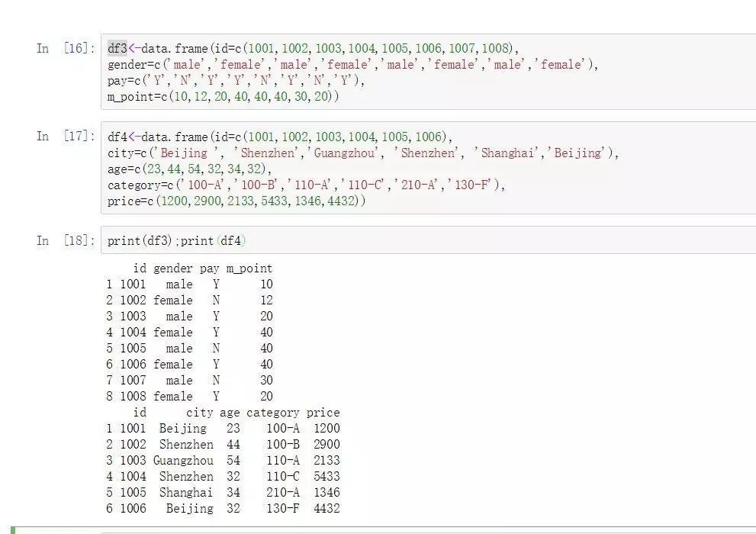Image resolution: width=756 pixels, height=534 pixels.
Task: Click the highlighted 'df3' variable in cell 16
Action: (117, 48)
